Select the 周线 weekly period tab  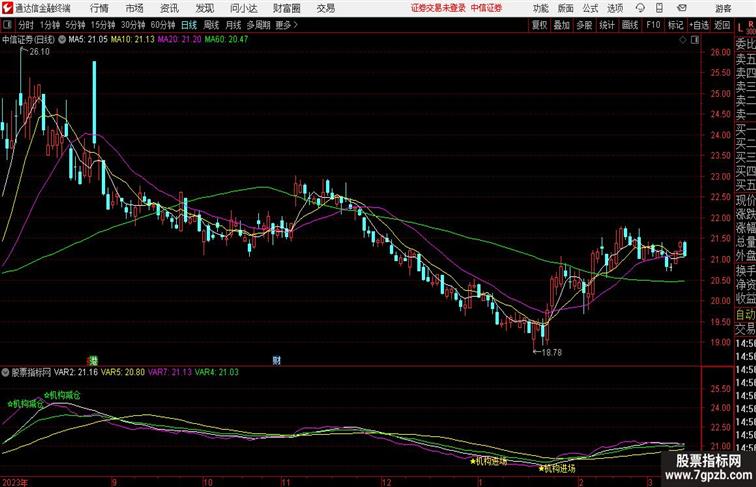click(x=211, y=25)
